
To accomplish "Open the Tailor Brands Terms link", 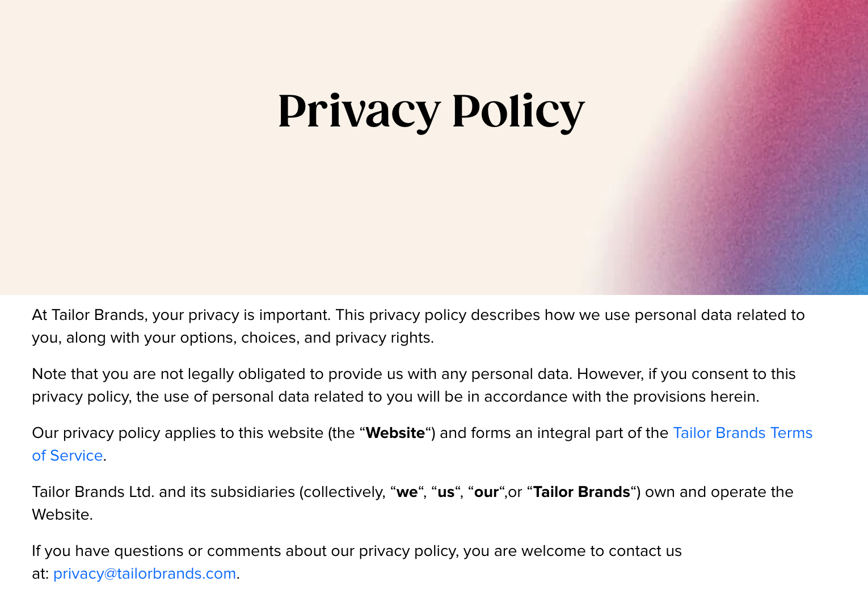I will pyautogui.click(x=743, y=433).
